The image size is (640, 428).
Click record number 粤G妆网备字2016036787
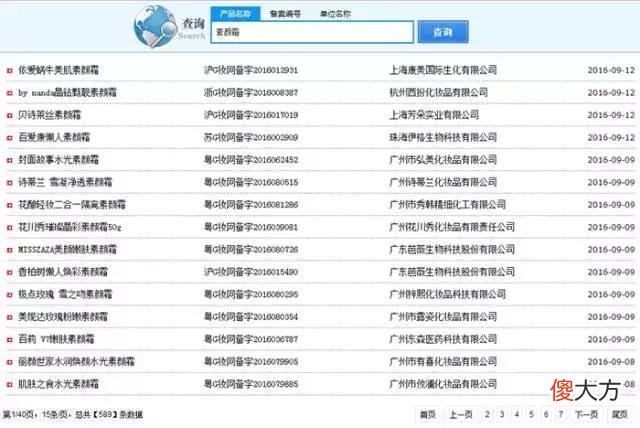(251, 339)
